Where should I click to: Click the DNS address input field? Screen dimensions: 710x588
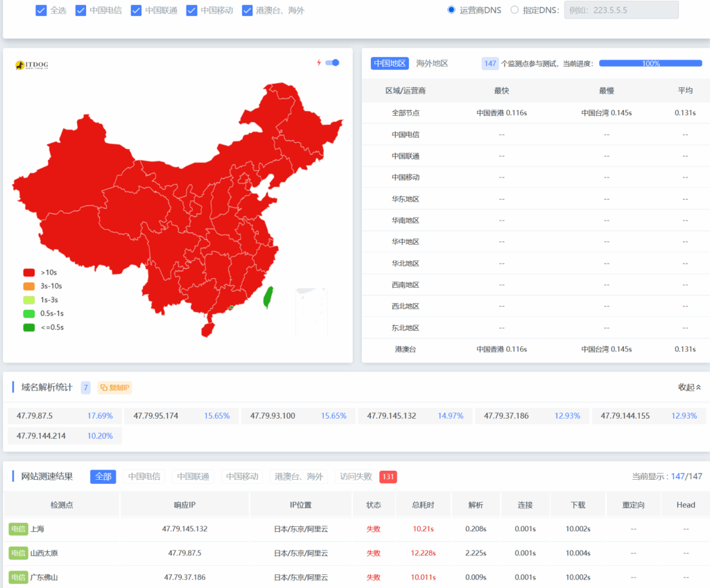[621, 10]
